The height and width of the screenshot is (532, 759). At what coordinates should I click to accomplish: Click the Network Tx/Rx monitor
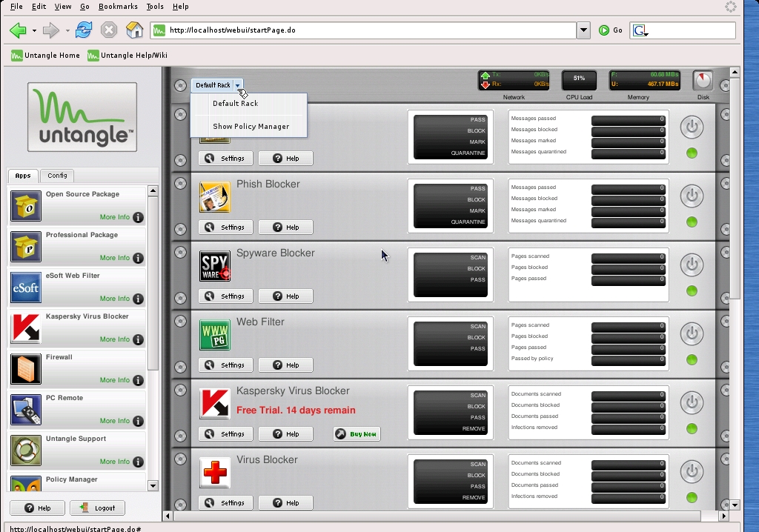[x=514, y=80]
